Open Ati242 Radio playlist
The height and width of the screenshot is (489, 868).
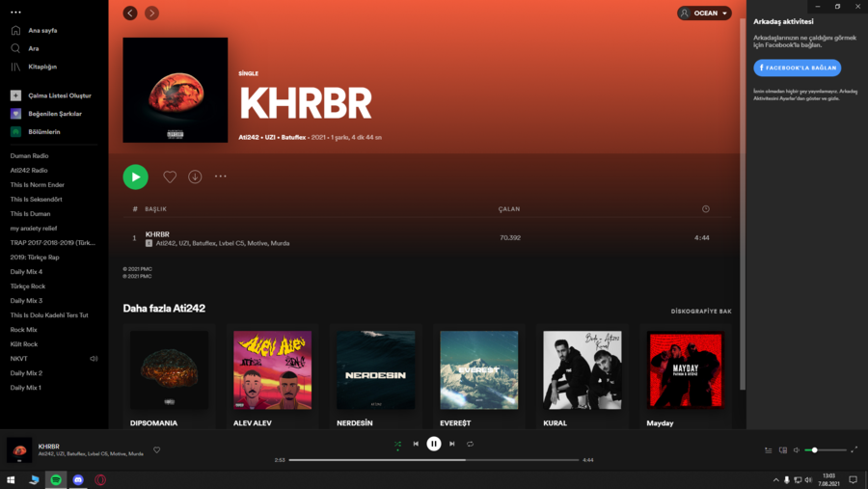click(29, 171)
